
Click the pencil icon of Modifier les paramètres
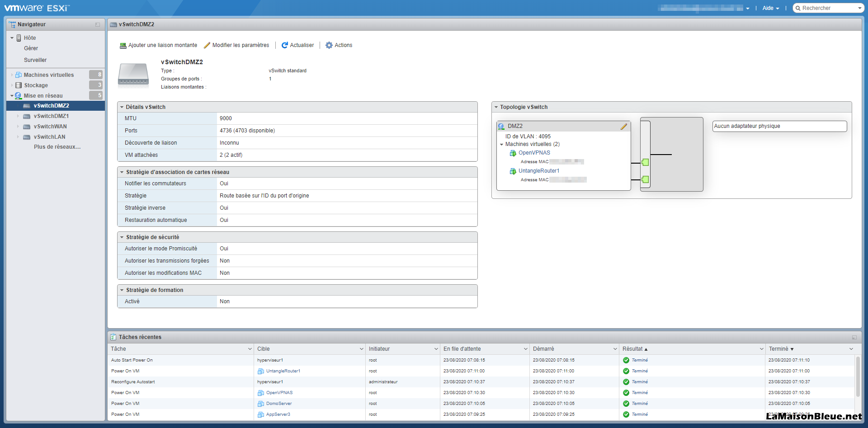[x=207, y=45]
